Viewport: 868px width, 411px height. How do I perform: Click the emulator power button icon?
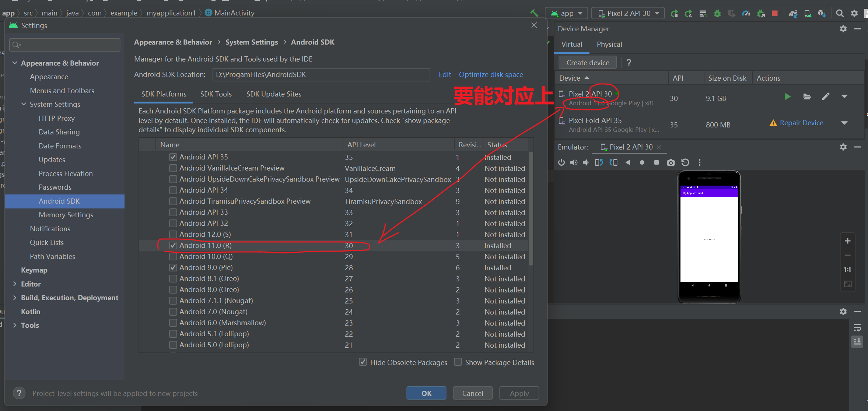(561, 162)
